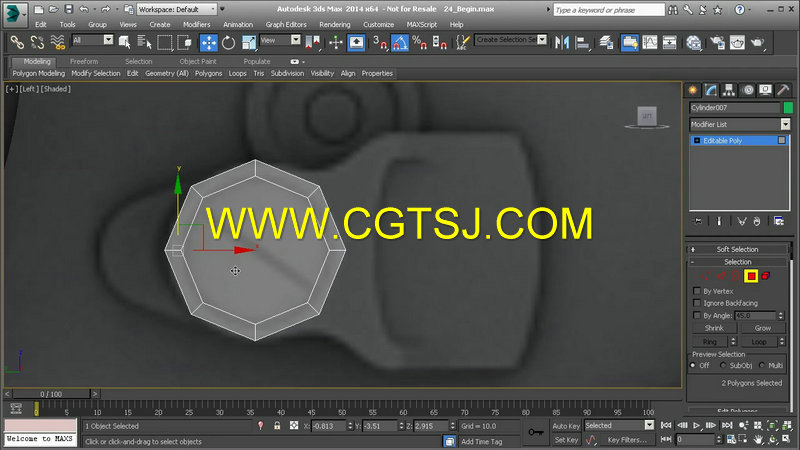
Task: Open the Graph Editors menu
Action: pos(286,24)
